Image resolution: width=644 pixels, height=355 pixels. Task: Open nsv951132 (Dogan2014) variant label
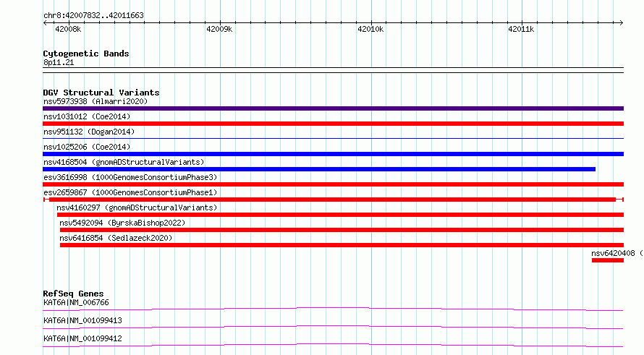pyautogui.click(x=89, y=132)
